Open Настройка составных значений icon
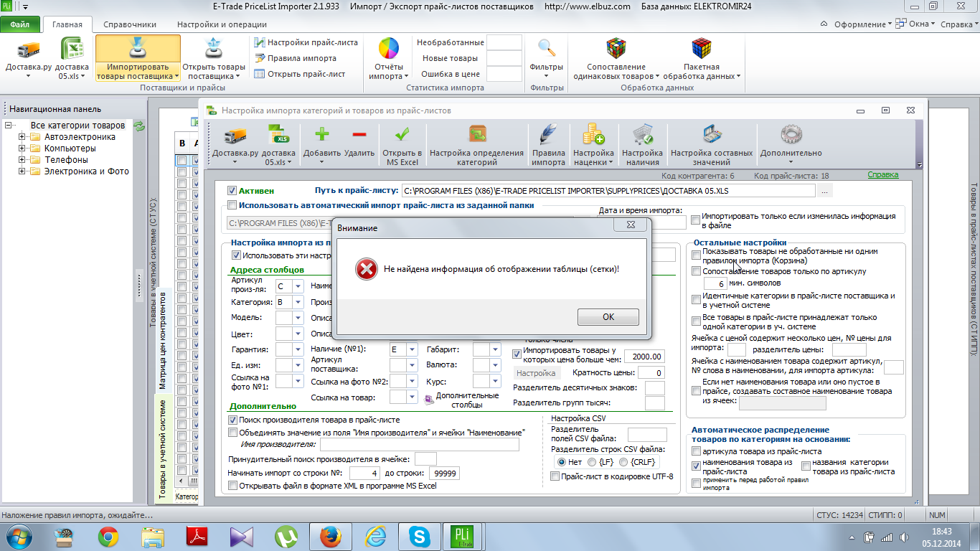Screen dimensions: 980x551 712,134
